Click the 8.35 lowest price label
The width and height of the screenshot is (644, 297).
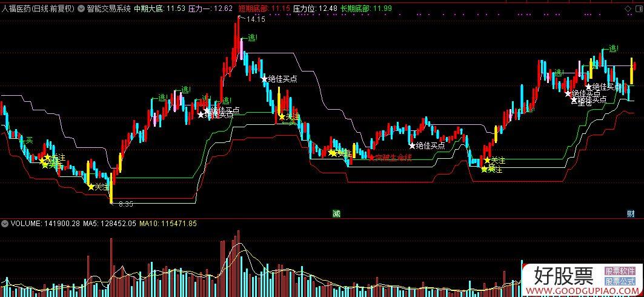click(125, 203)
